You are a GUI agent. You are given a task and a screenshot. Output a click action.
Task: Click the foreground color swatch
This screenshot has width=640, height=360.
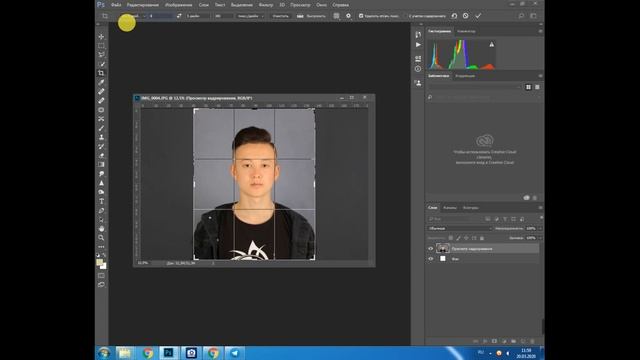99,262
